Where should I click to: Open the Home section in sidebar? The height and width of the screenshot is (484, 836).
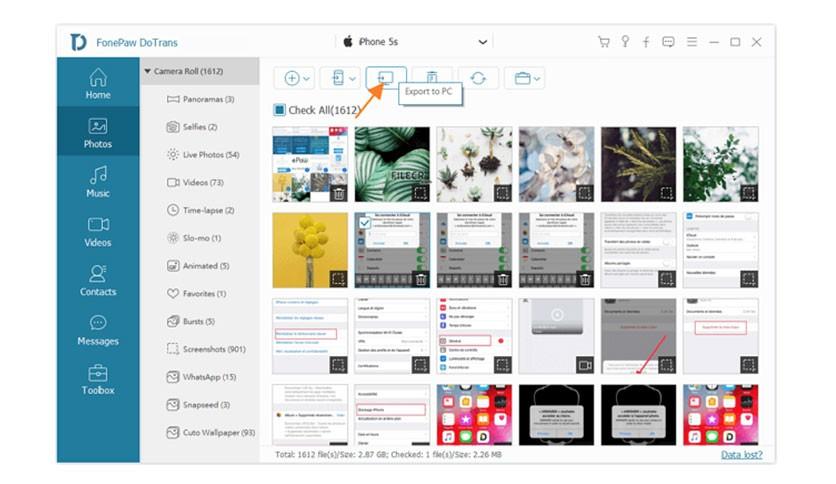tap(98, 84)
